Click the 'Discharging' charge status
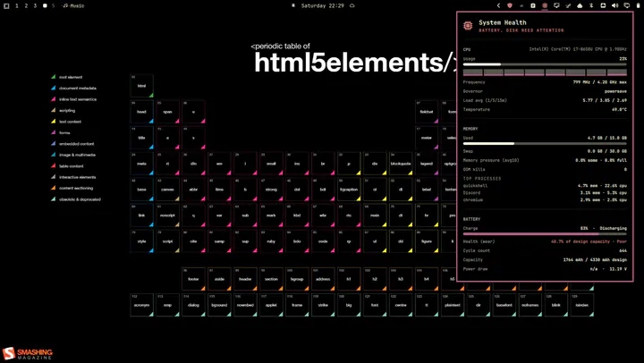 (x=613, y=228)
